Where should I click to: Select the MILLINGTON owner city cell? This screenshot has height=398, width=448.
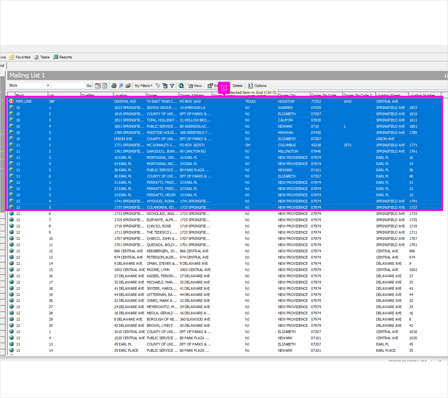pyautogui.click(x=288, y=151)
